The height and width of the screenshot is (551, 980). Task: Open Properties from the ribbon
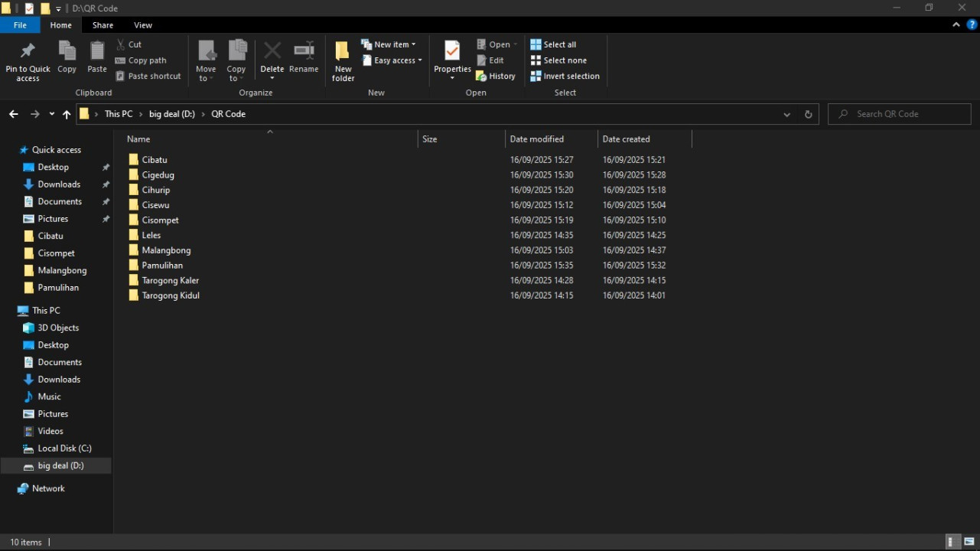(x=452, y=54)
